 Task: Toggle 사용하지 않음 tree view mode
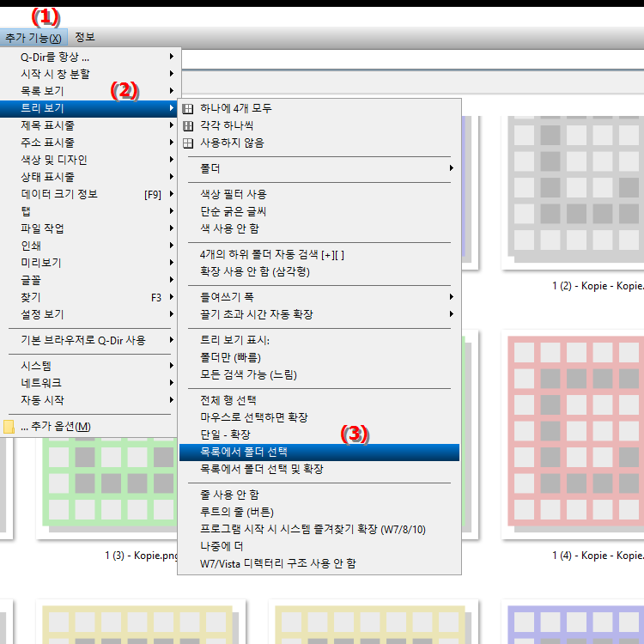(319, 143)
